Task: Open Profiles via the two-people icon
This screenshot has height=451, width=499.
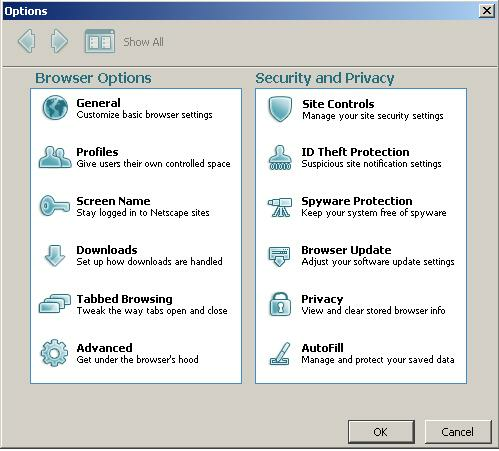Action: pos(55,157)
